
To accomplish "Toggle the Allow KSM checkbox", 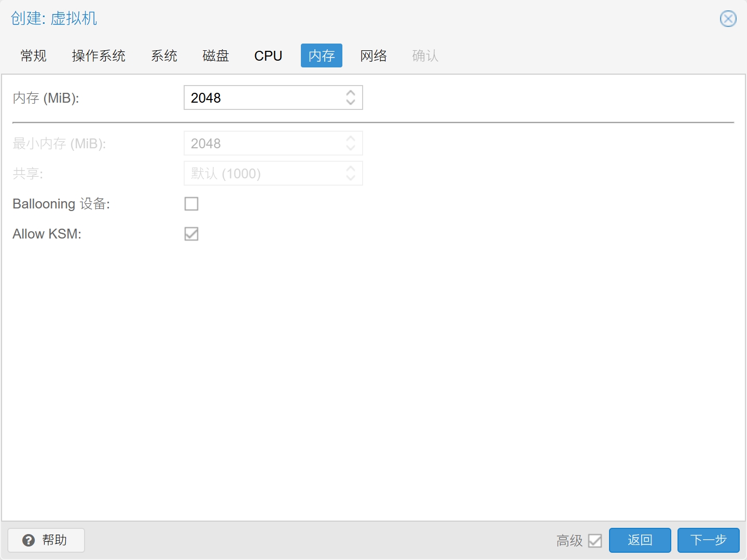I will tap(191, 234).
